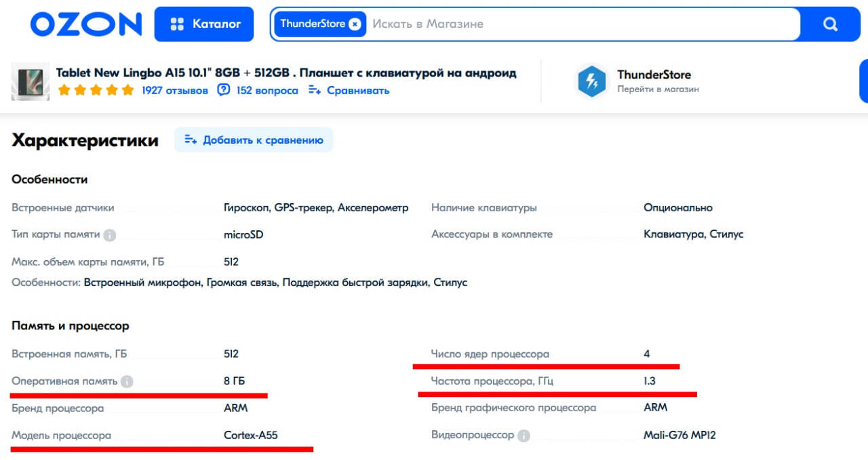The width and height of the screenshot is (868, 460).
Task: Click the Память и процессор heading
Action: tap(70, 326)
